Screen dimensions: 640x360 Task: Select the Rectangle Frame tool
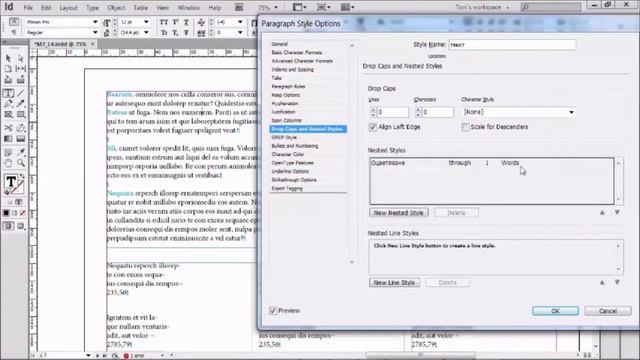(8, 115)
